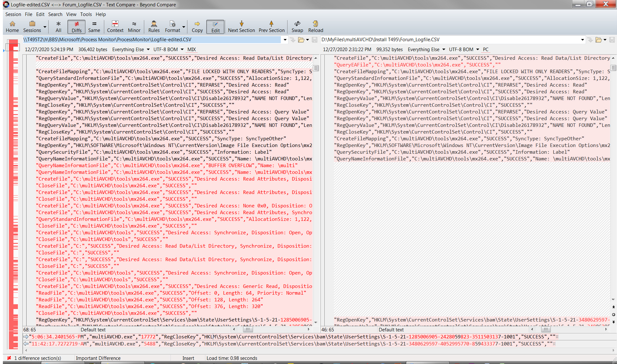Toggle Edit mode button

[x=215, y=27]
